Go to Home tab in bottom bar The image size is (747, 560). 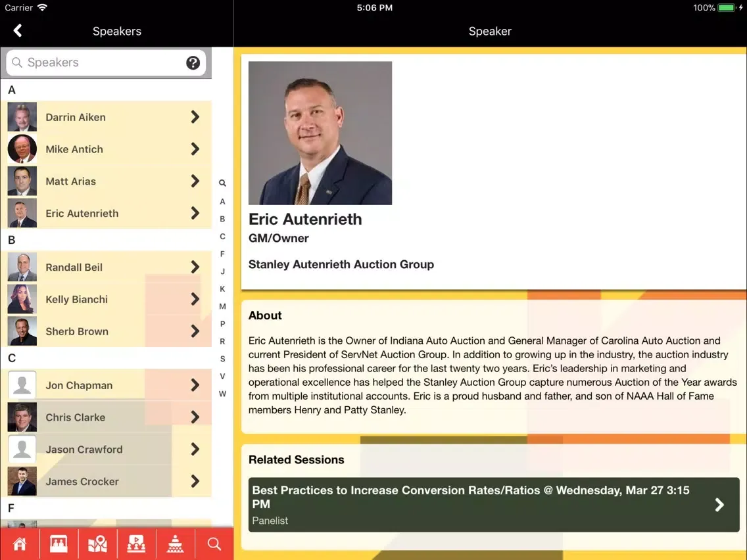pyautogui.click(x=20, y=544)
